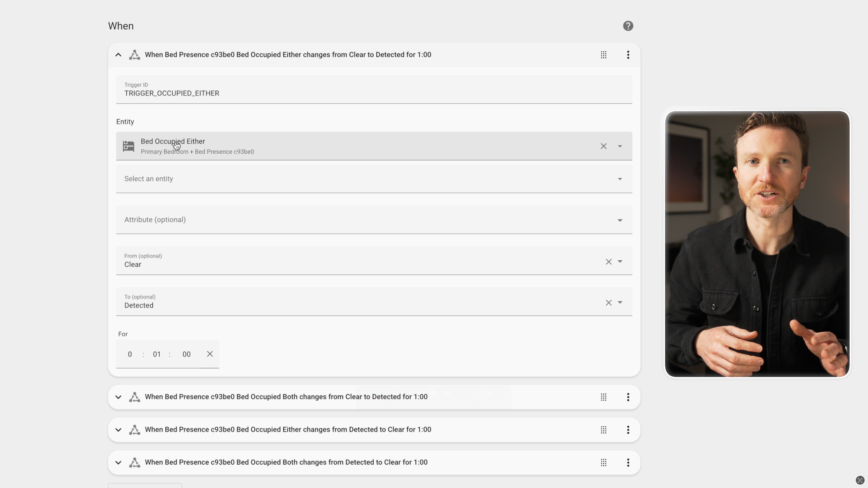
Task: Click the small round icon at bottom-right corner
Action: pos(860,480)
